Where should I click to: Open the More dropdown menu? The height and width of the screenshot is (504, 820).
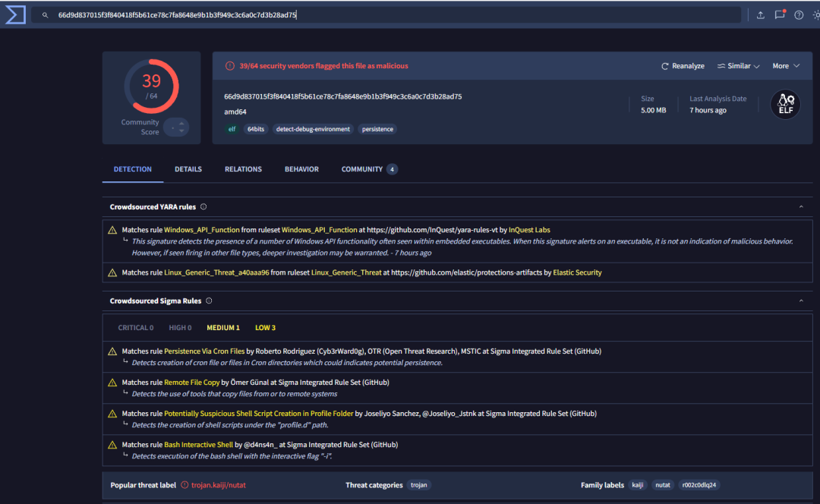coord(786,66)
